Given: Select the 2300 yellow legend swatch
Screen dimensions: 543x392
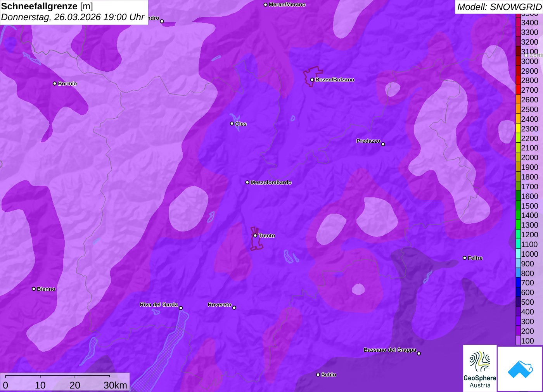Looking at the screenshot, I should click(x=518, y=129).
